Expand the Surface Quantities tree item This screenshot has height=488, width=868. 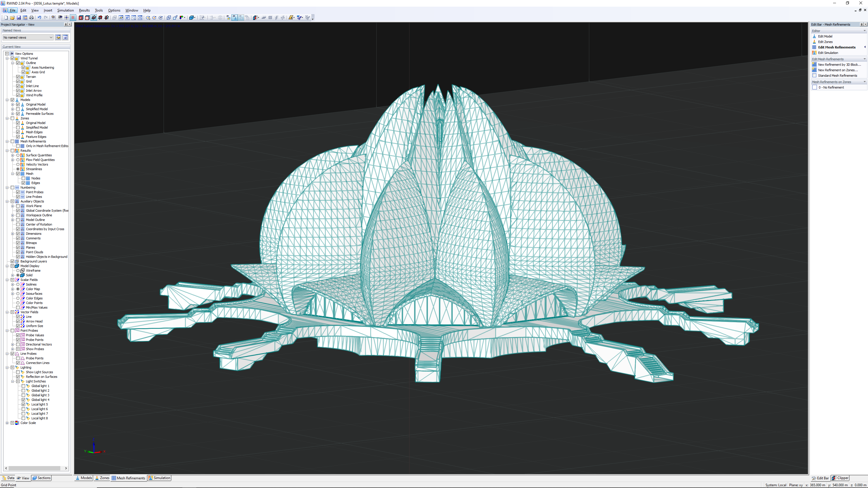pos(13,155)
